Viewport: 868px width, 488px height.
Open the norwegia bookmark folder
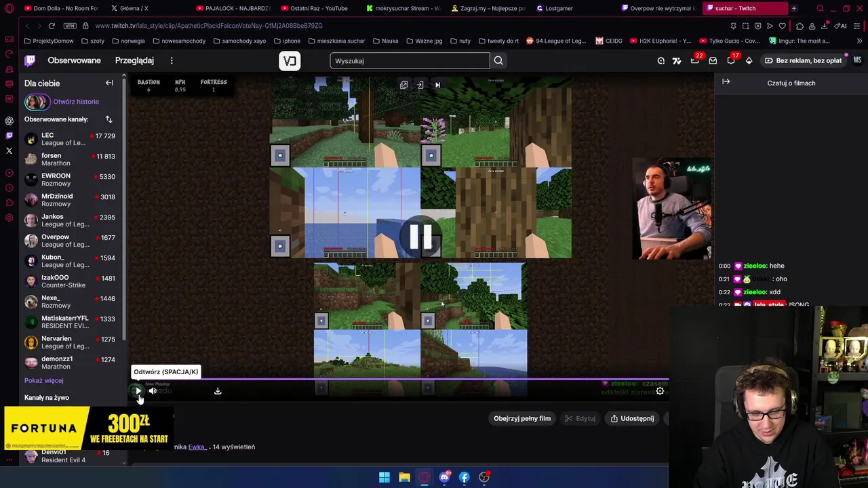click(x=127, y=41)
